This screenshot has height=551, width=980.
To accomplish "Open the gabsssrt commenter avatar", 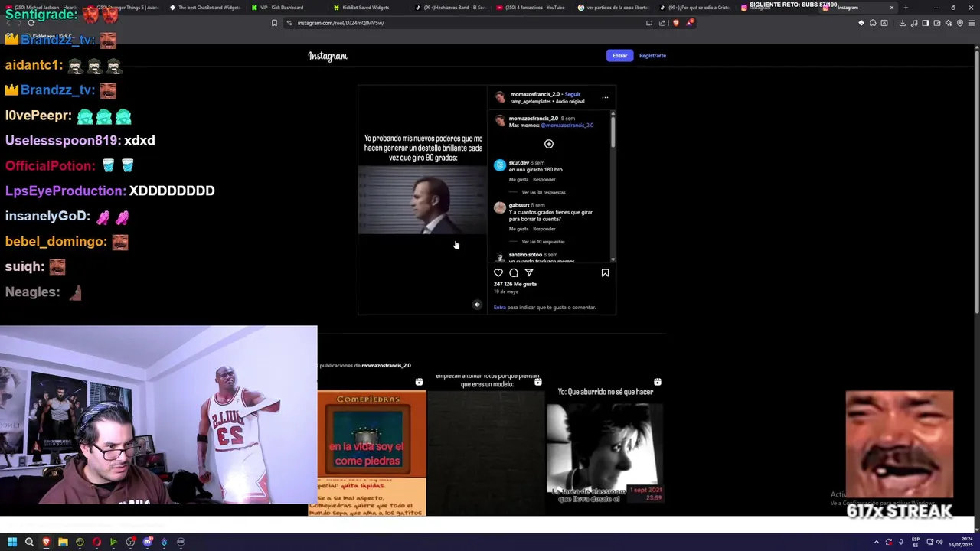I will point(500,207).
